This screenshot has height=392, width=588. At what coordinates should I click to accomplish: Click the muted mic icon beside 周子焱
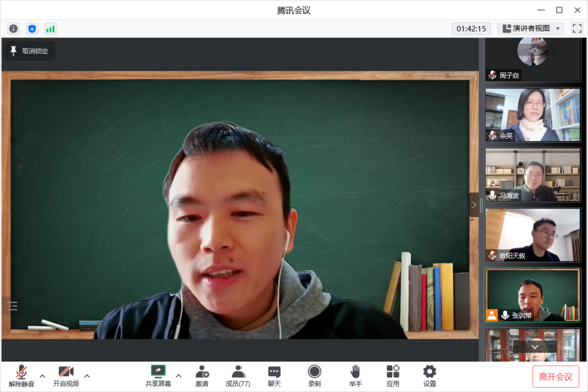coord(492,75)
